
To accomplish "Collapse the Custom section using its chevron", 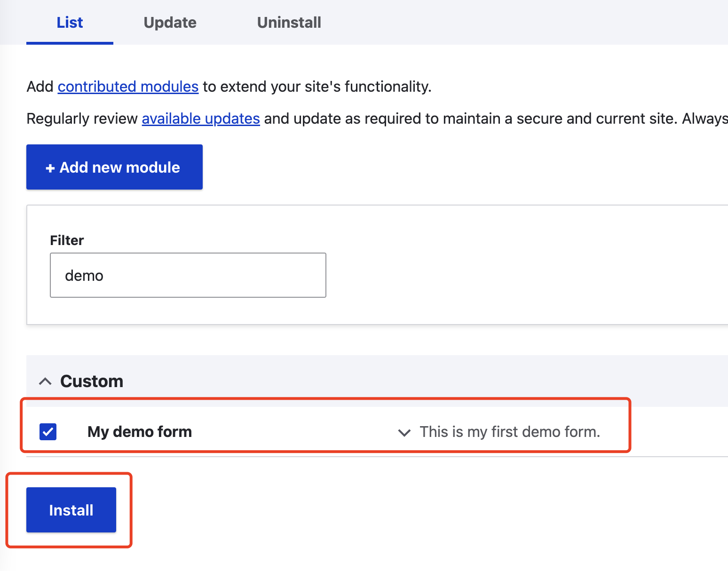I will tap(45, 381).
